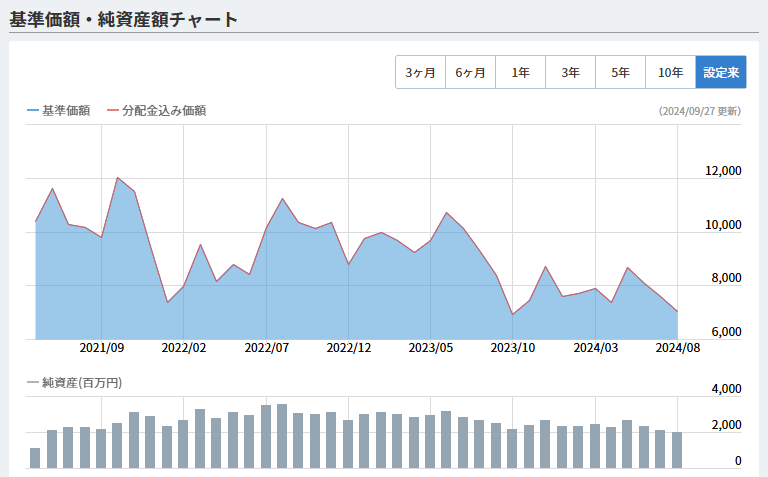Click the 2,000 net asset axis value
This screenshot has width=768, height=477.
click(x=726, y=425)
